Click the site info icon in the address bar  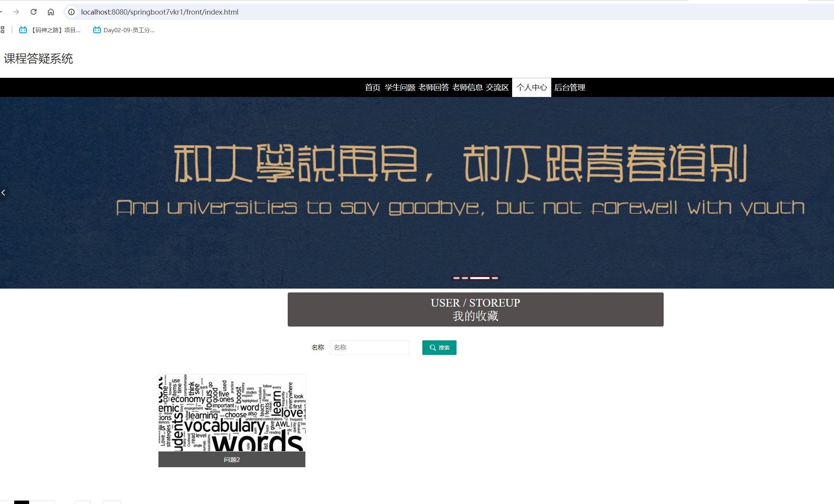[71, 12]
